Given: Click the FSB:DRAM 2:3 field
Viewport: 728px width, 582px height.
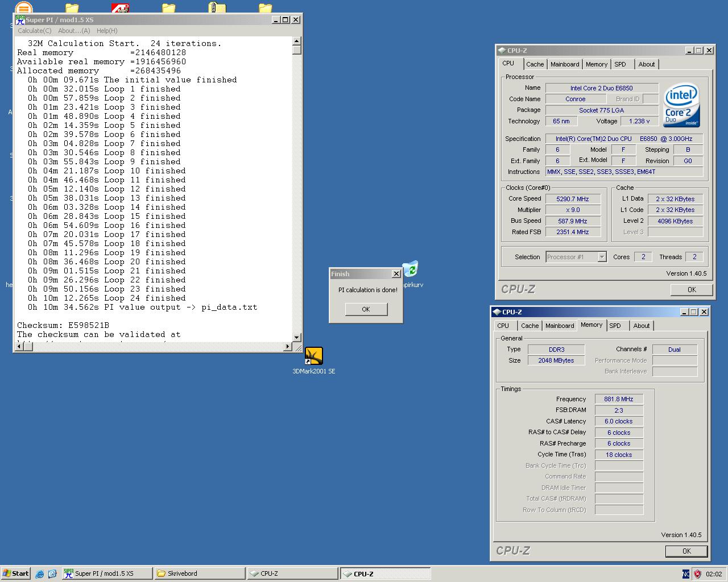Looking at the screenshot, I should [x=619, y=410].
